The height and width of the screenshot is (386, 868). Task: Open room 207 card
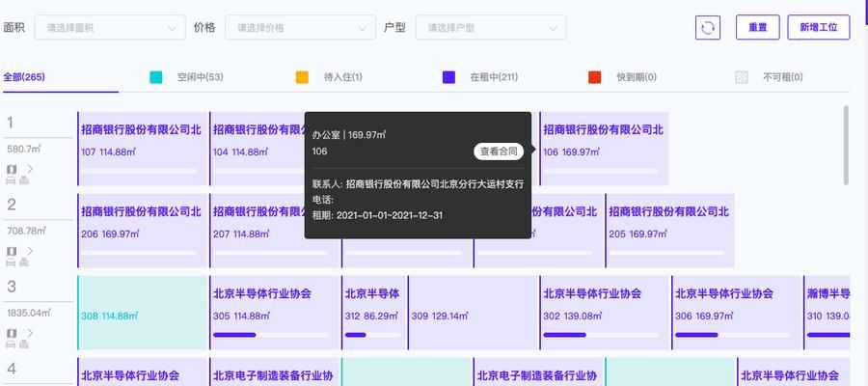(x=258, y=231)
